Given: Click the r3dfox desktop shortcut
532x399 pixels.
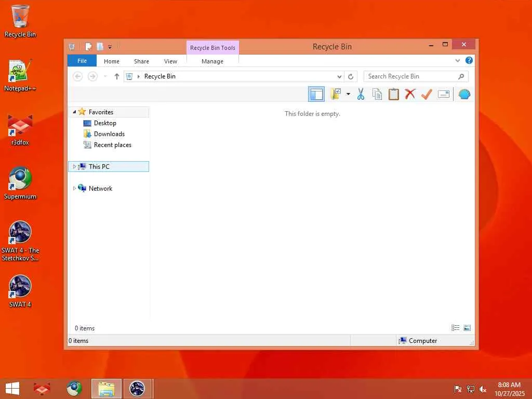Looking at the screenshot, I should coord(20,129).
